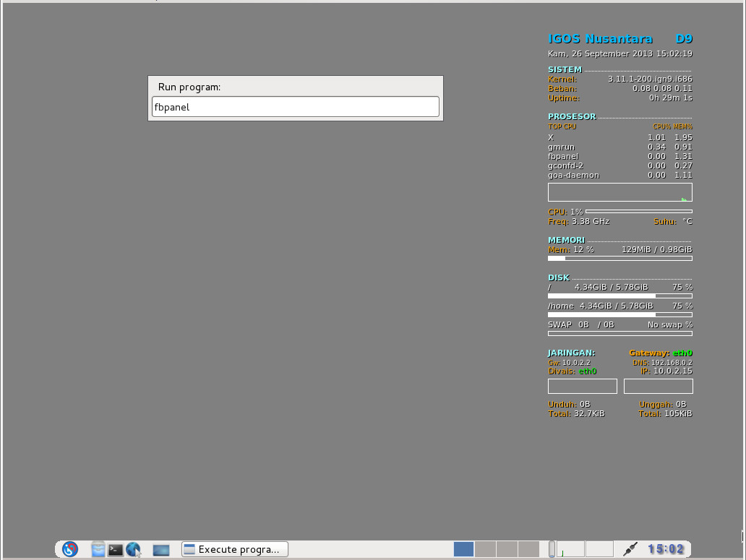This screenshot has height=560, width=746.
Task: Switch to the fourth workspace in pager
Action: 528,549
